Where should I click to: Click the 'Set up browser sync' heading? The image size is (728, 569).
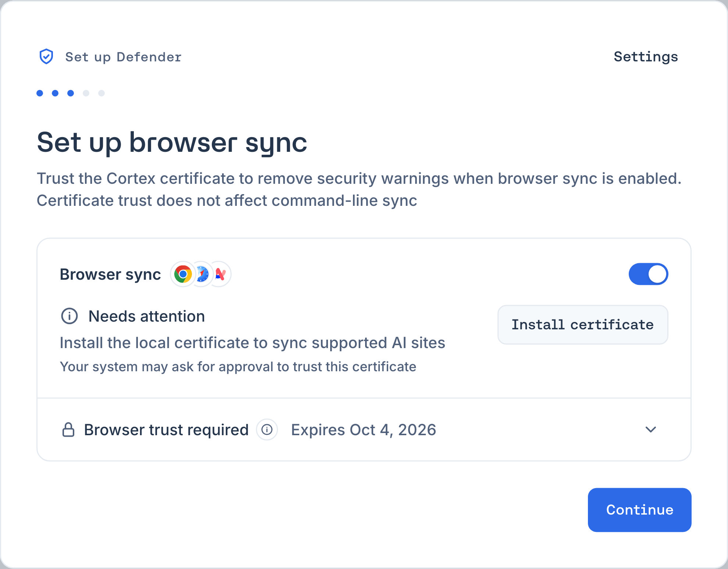pos(172,143)
